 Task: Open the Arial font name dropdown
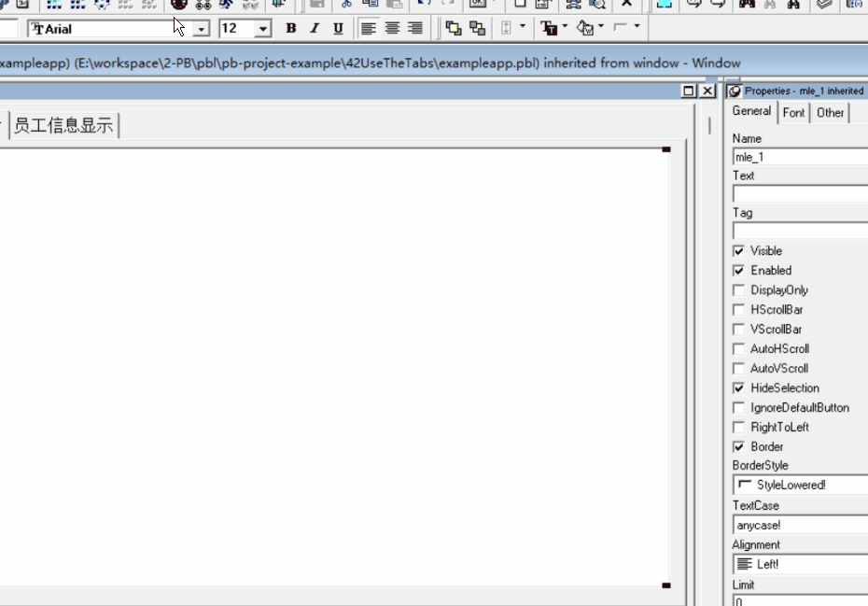click(x=202, y=29)
